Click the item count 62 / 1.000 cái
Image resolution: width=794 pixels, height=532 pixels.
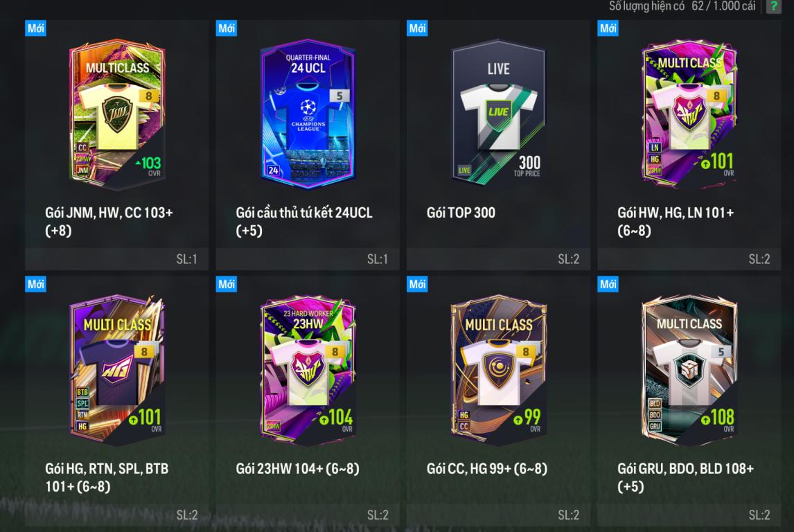[x=723, y=6]
